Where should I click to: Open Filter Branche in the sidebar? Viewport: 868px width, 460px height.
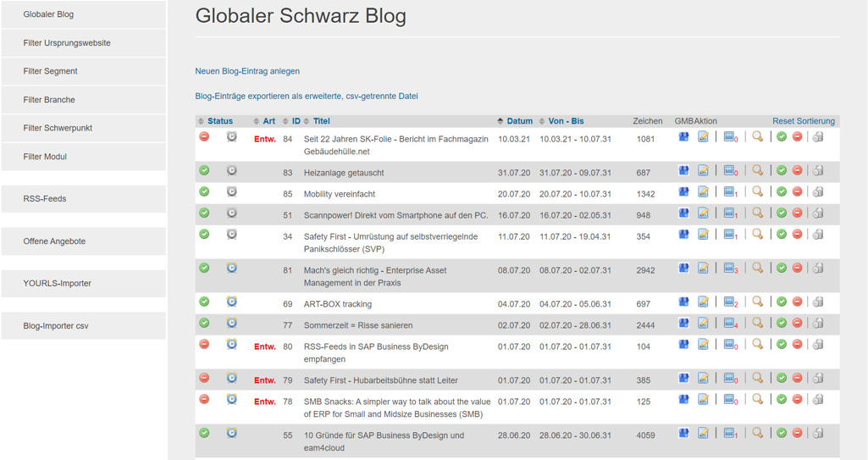click(49, 100)
